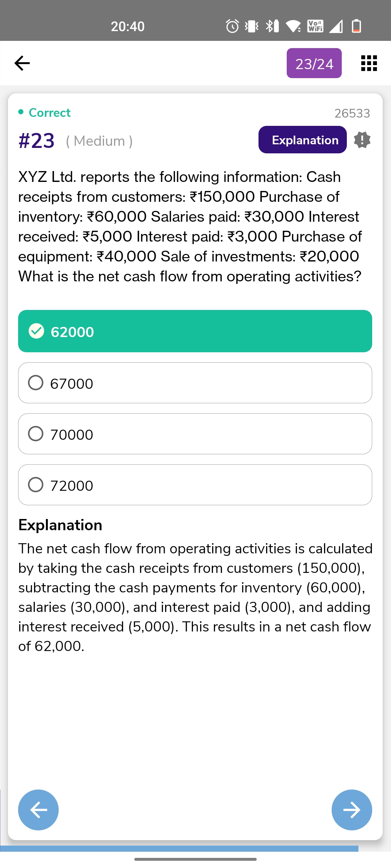Select the 67000 answer option
This screenshot has height=868, width=391.
click(195, 383)
